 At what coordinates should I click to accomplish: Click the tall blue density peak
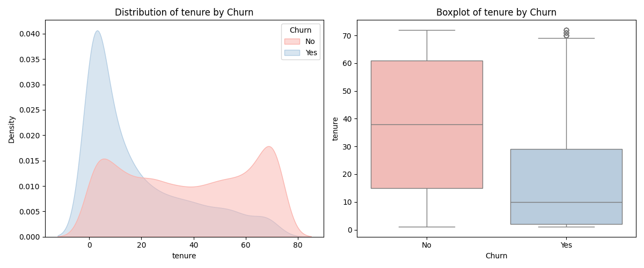[x=98, y=33]
